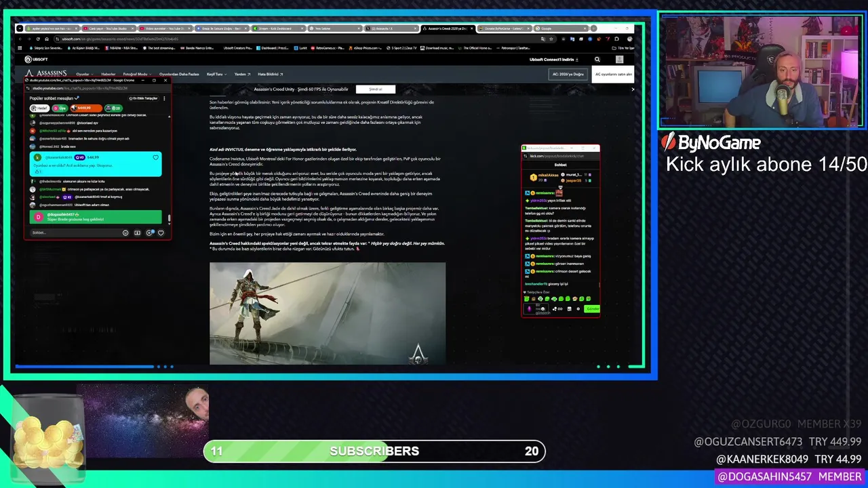868x488 pixels.
Task: Click the Assassin's Creed logo
Action: tap(46, 73)
